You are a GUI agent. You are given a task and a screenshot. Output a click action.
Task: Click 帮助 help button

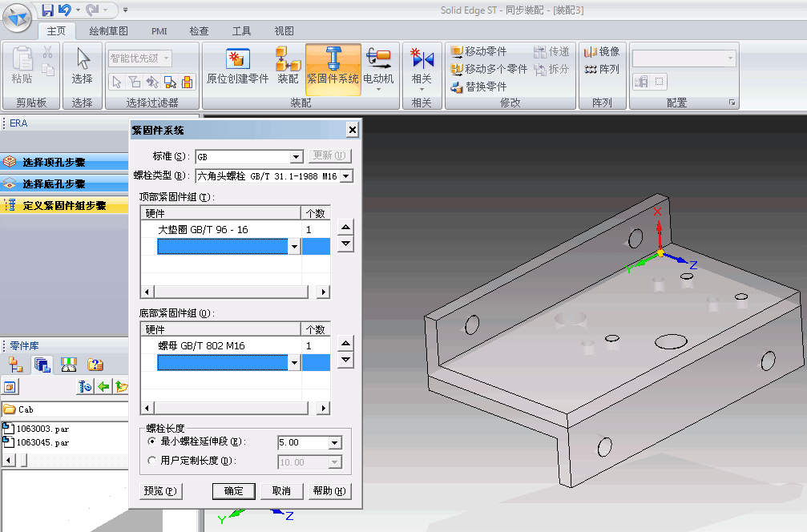329,491
